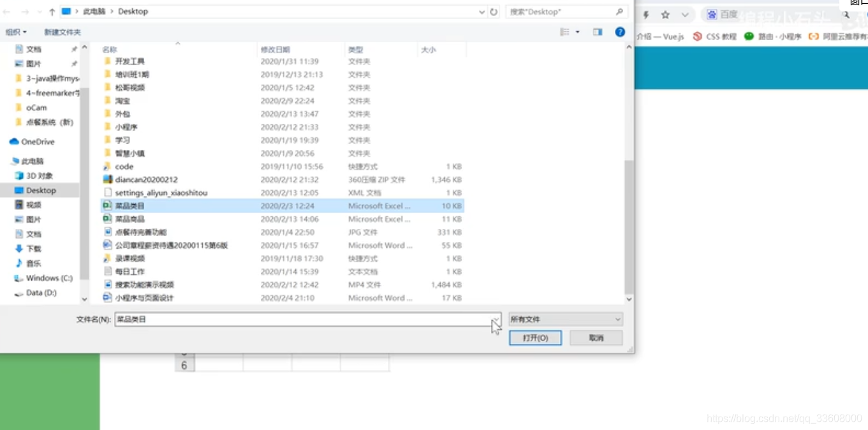This screenshot has height=430, width=868.
Task: Select the 每日工作 text file
Action: click(130, 272)
